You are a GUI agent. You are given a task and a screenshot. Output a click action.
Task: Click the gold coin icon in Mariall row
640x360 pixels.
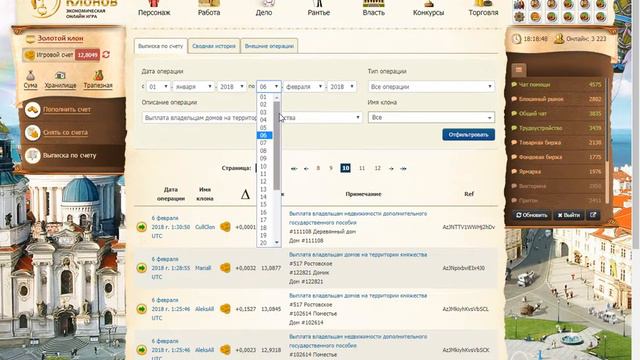click(225, 268)
